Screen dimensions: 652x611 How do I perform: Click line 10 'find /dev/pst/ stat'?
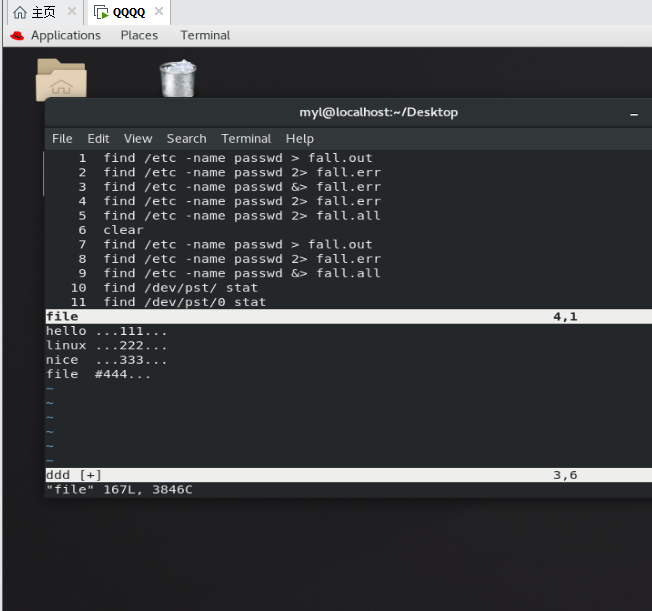pos(180,288)
